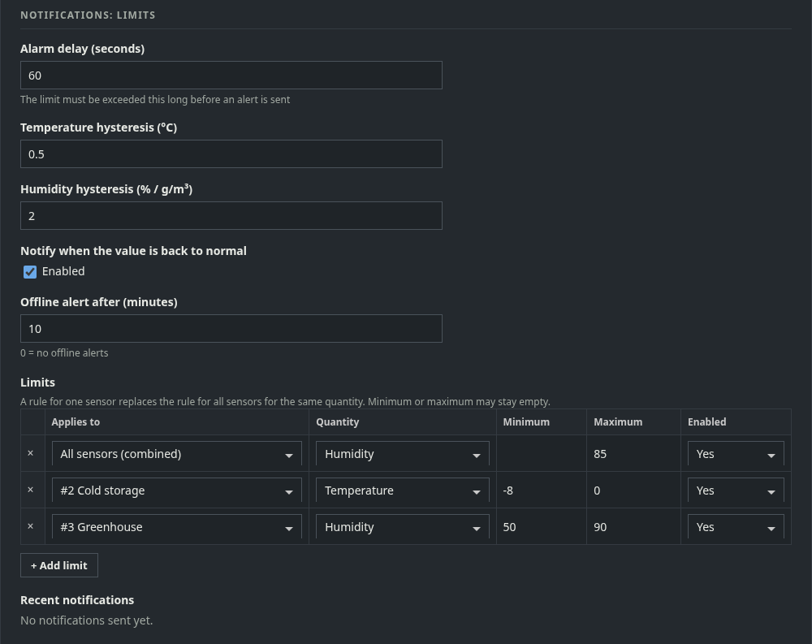Open Quantity dropdown in All sensors row
The height and width of the screenshot is (644, 812).
click(403, 454)
